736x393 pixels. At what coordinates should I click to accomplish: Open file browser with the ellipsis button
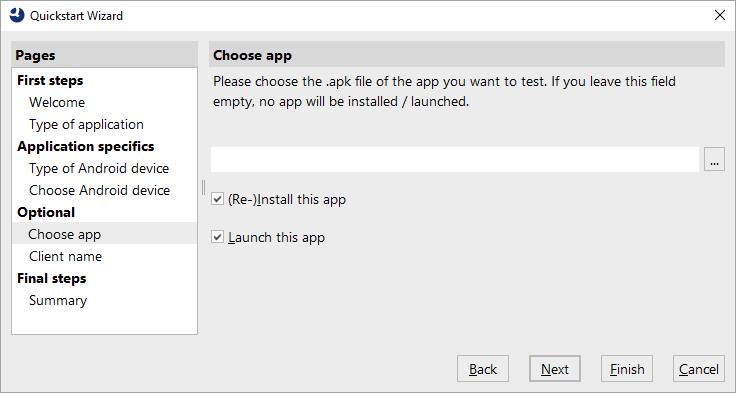click(x=714, y=159)
